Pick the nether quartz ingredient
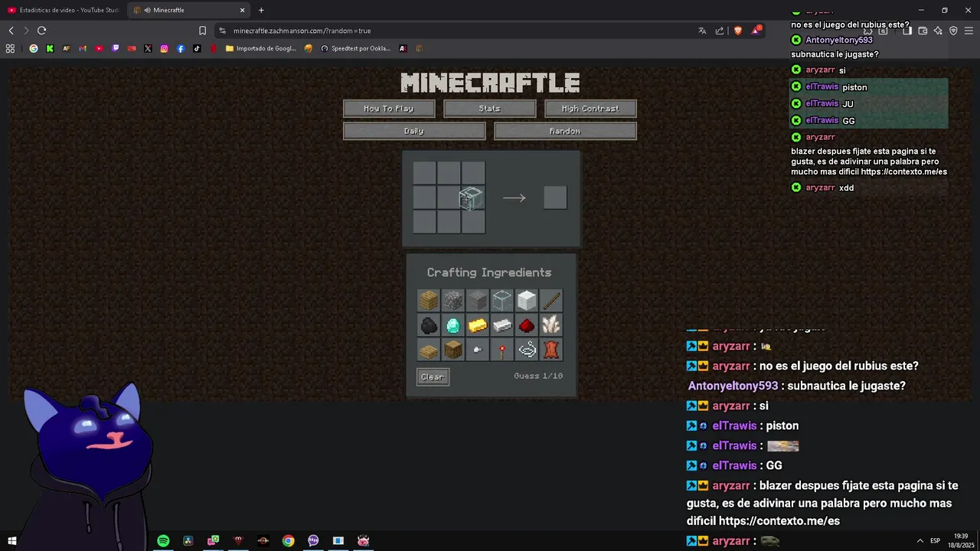Screen dimensions: 980x551 [x=551, y=325]
